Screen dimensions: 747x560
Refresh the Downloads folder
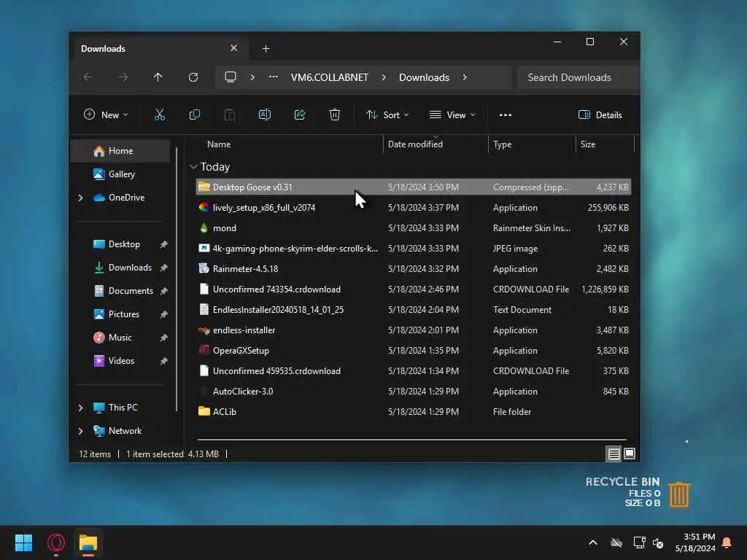pyautogui.click(x=193, y=77)
